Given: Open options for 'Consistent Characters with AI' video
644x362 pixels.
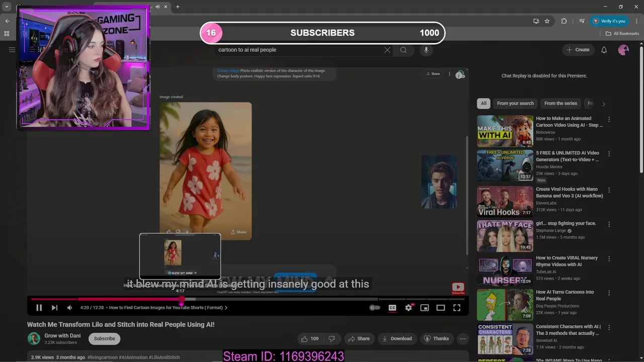Looking at the screenshot, I should (609, 327).
